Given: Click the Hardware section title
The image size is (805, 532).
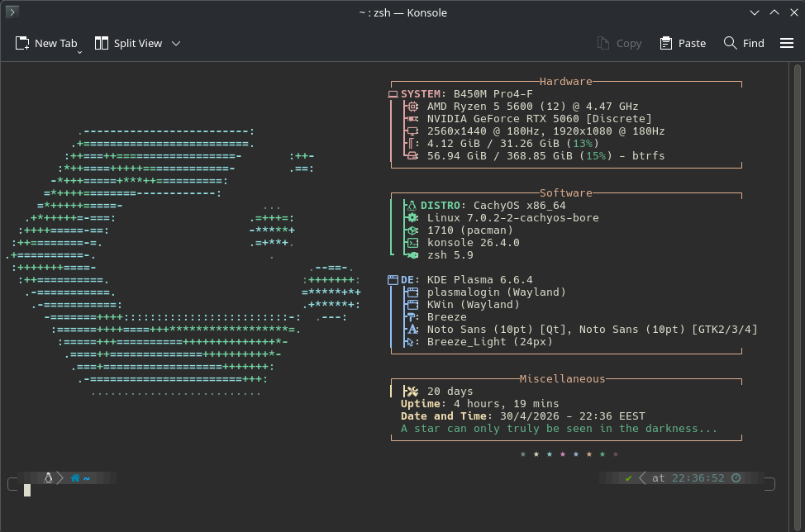Looking at the screenshot, I should coord(566,82).
